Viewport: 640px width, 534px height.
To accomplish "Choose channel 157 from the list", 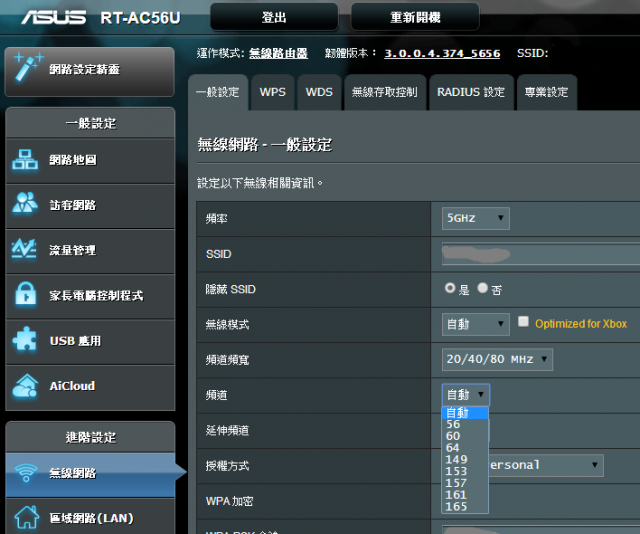I will point(465,483).
